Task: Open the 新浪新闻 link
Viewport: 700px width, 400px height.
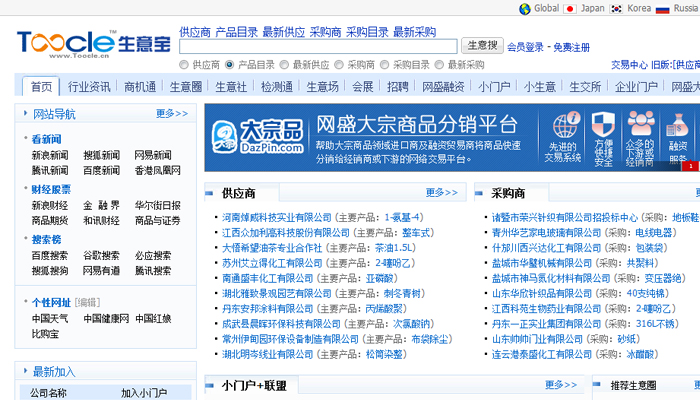Action: pos(50,156)
